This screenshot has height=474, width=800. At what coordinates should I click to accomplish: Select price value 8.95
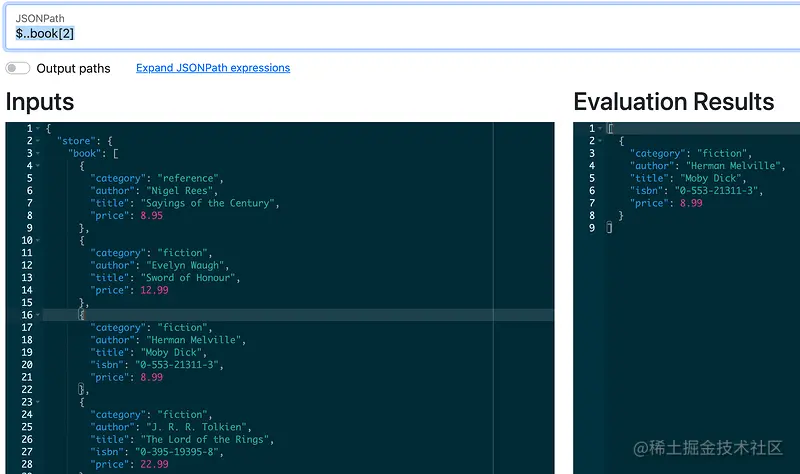[x=152, y=215]
